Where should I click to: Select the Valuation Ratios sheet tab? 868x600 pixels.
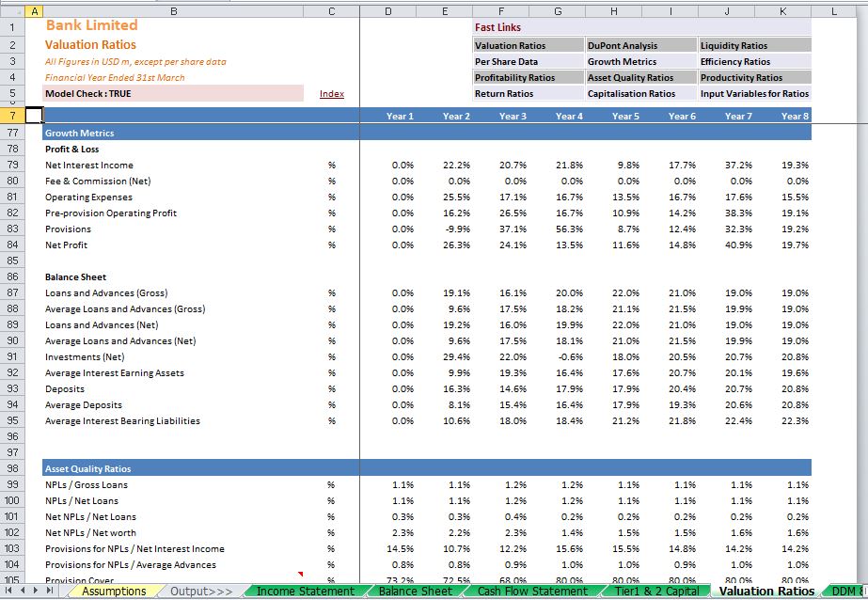(766, 592)
